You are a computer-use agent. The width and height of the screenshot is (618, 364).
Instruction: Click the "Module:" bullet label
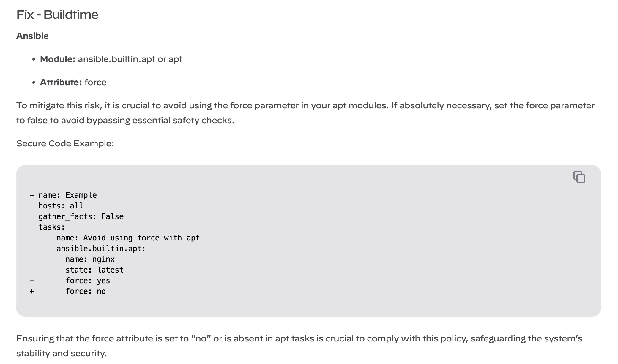click(58, 59)
